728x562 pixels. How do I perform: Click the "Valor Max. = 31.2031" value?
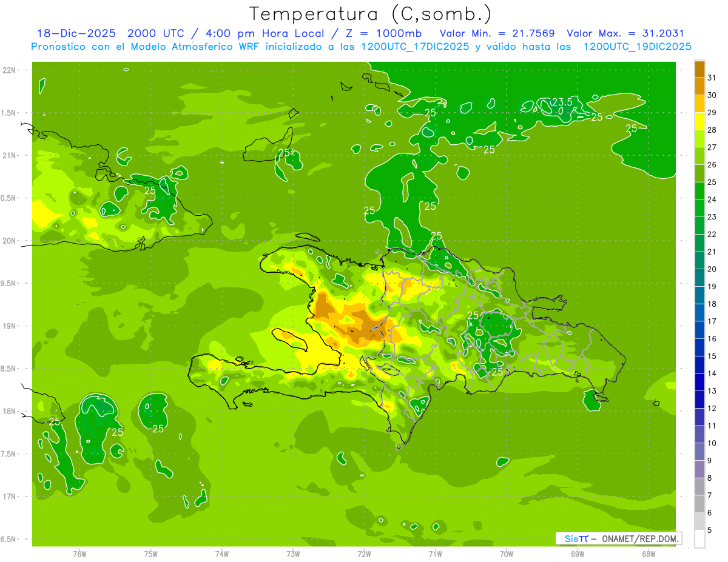pyautogui.click(x=625, y=34)
